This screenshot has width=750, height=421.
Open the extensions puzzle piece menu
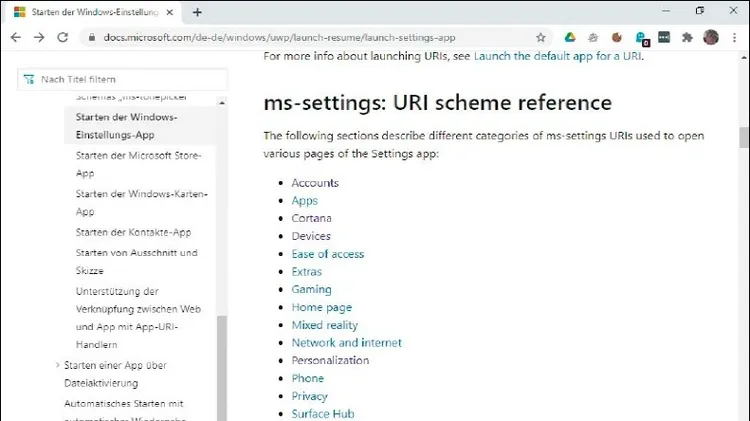click(x=687, y=37)
